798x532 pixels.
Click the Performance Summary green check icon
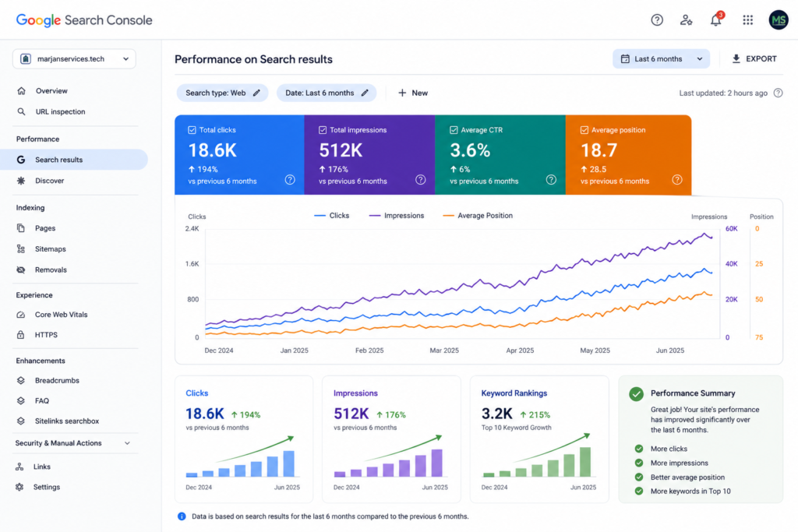pos(636,393)
